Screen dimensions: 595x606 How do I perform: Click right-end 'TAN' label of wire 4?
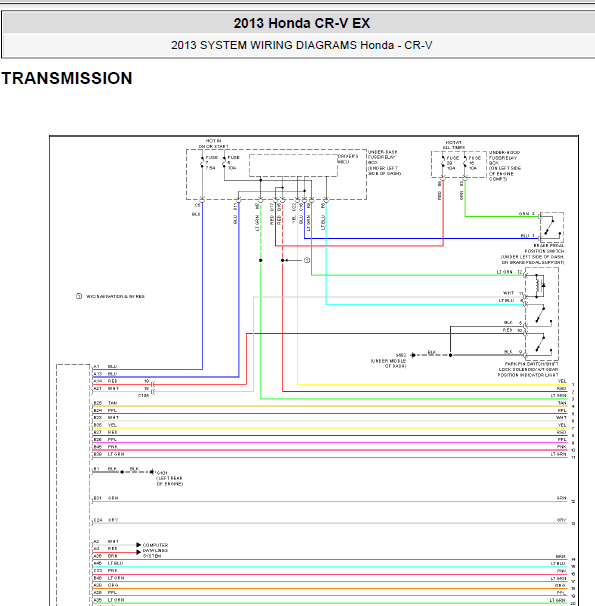561,403
